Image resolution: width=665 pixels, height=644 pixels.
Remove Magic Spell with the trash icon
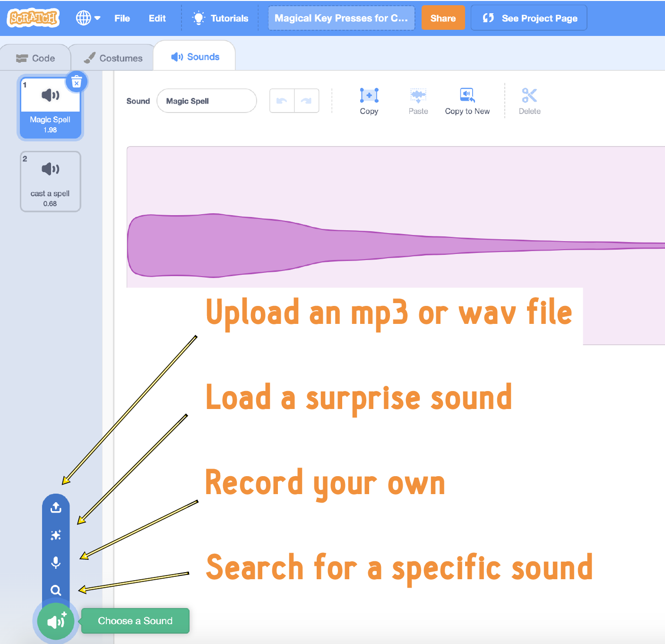tap(76, 81)
